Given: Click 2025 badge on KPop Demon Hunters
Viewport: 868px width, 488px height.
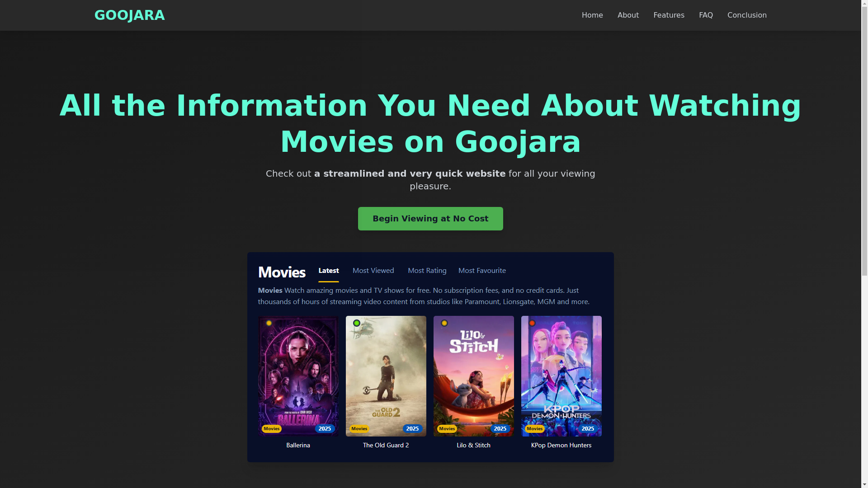Looking at the screenshot, I should tap(588, 429).
